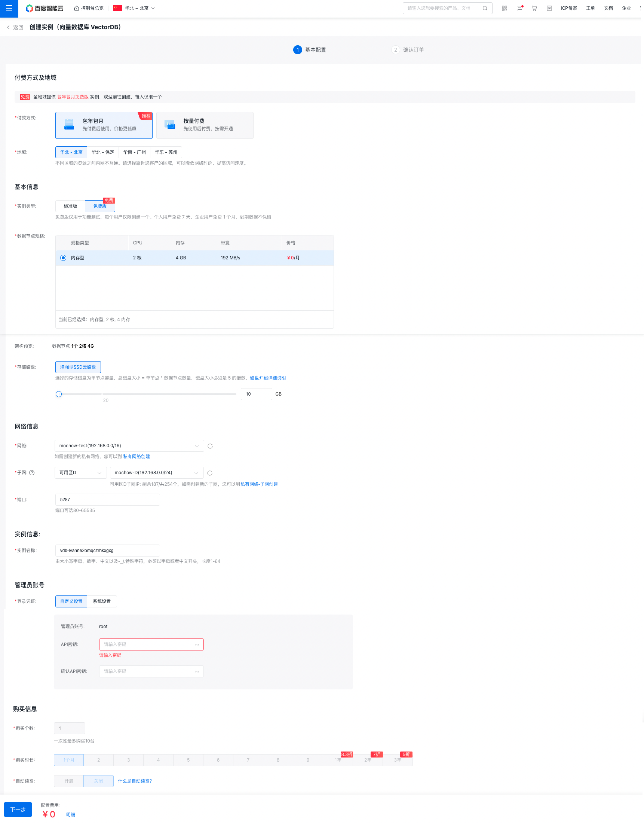Click the 子网 help question icon

coord(32,472)
